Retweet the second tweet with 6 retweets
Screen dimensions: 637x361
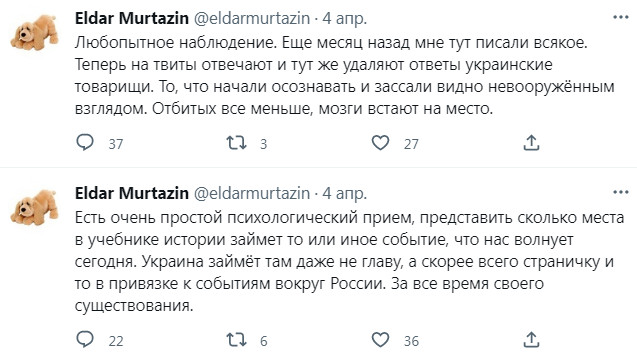(236, 340)
